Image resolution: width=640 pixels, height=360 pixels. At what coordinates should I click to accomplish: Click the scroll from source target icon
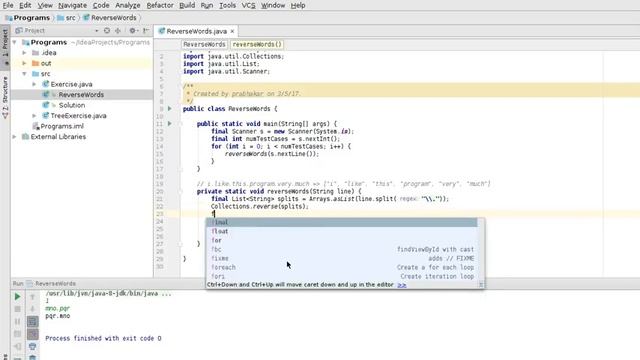coord(107,31)
